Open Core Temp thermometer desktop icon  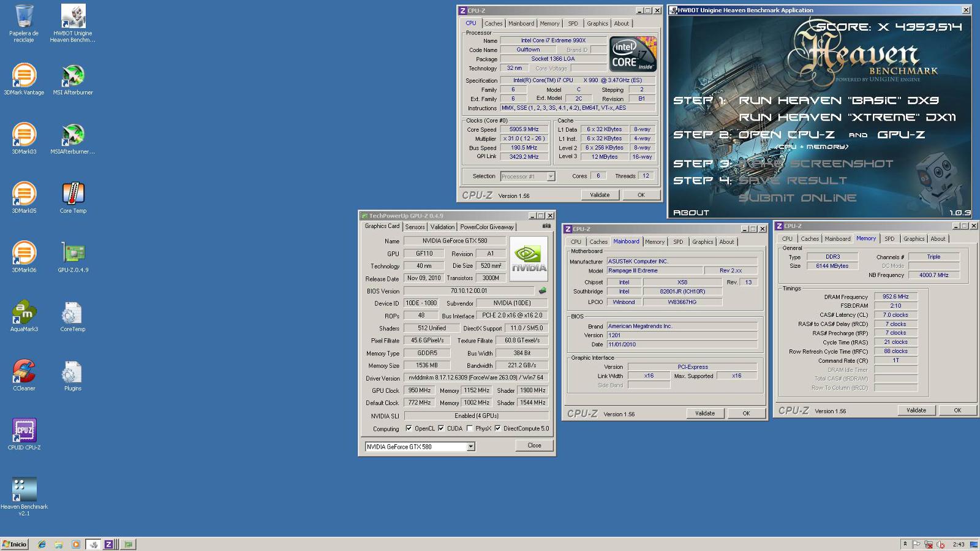(73, 197)
